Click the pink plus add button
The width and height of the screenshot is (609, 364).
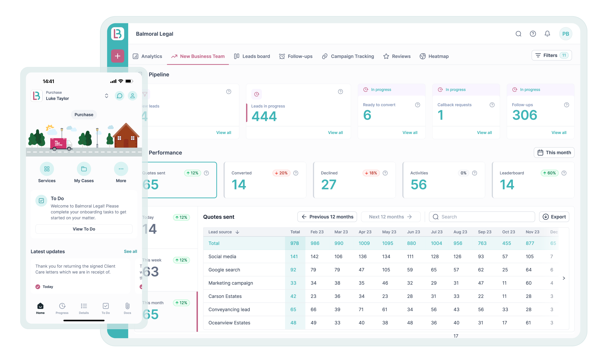pyautogui.click(x=118, y=56)
